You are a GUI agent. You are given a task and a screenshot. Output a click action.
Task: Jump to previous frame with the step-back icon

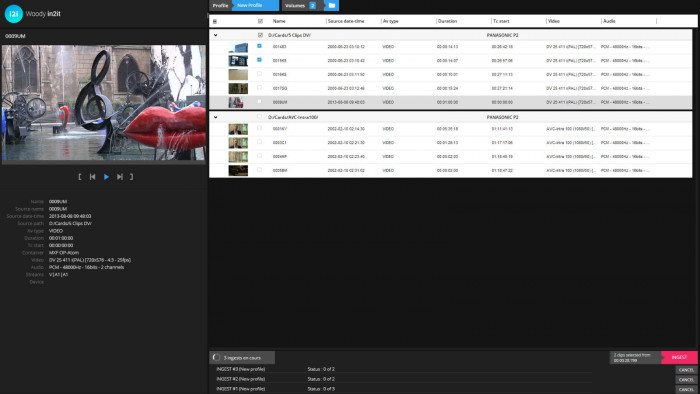(x=92, y=177)
